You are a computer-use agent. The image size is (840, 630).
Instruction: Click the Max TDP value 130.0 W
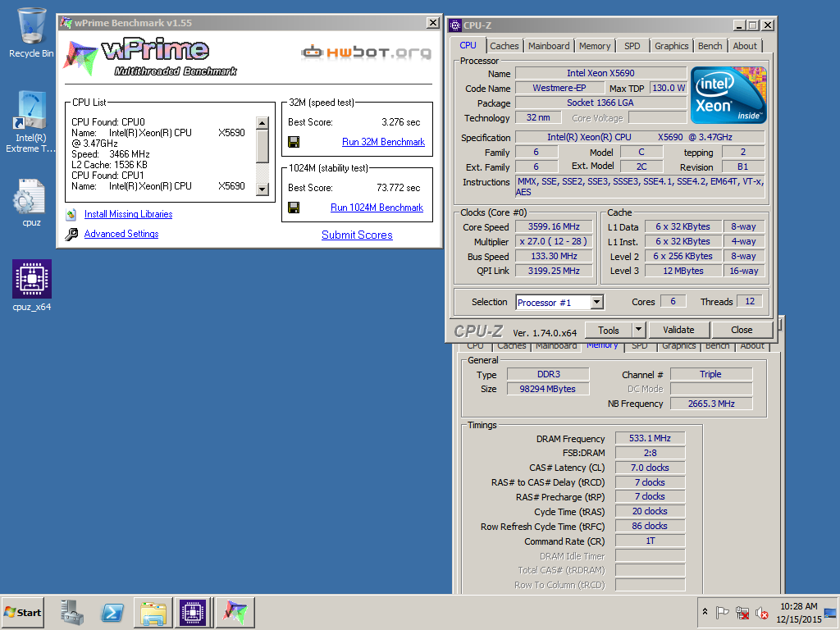coord(669,88)
